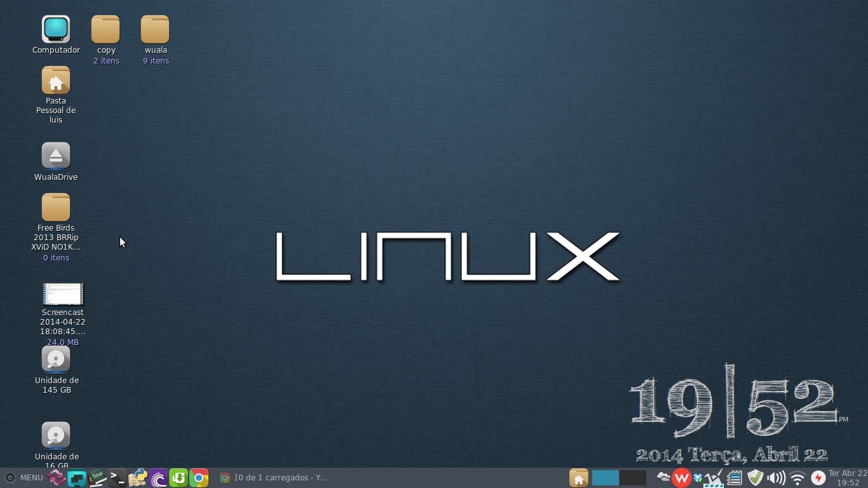868x488 pixels.
Task: Launch the pink sync arrows application
Action: point(57,478)
